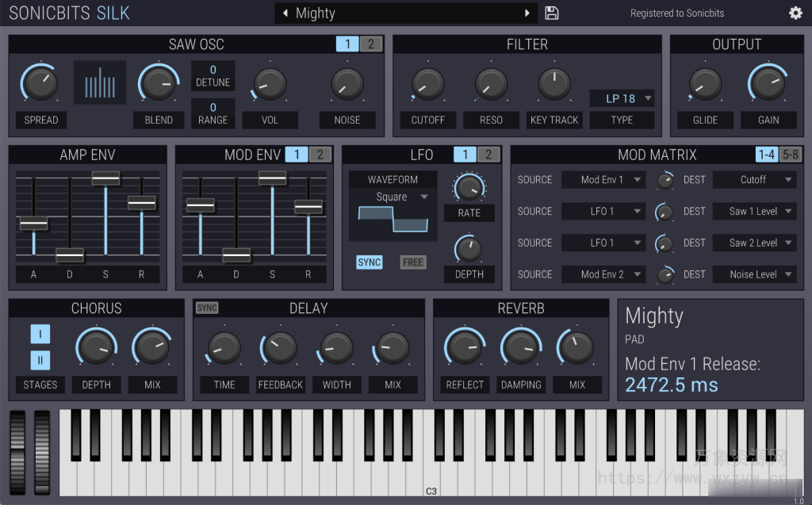Open the Mod Env 1 source dropdown
The width and height of the screenshot is (812, 505).
coord(603,180)
